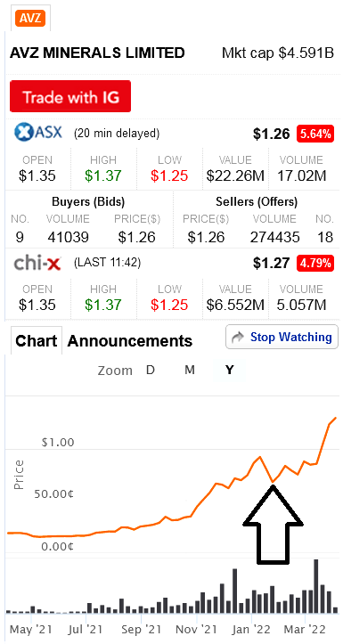Click the chi-x exchange logo

coord(37,264)
